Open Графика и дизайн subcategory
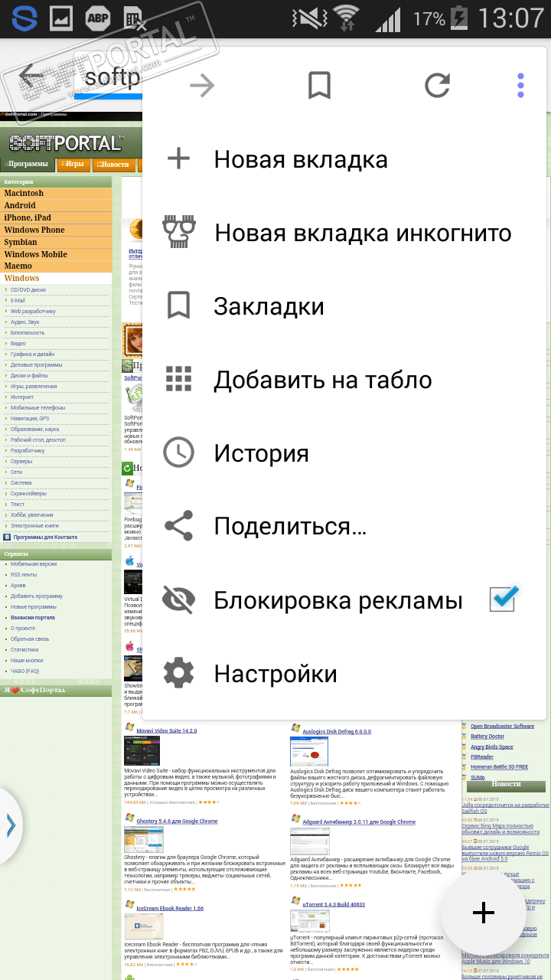This screenshot has height=980, width=551. (x=32, y=354)
